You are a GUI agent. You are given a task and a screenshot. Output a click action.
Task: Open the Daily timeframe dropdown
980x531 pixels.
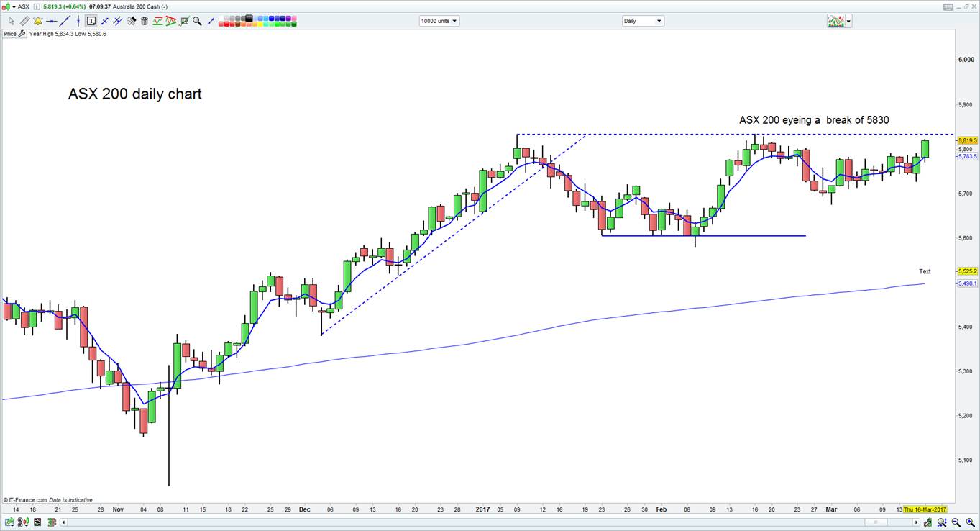643,21
